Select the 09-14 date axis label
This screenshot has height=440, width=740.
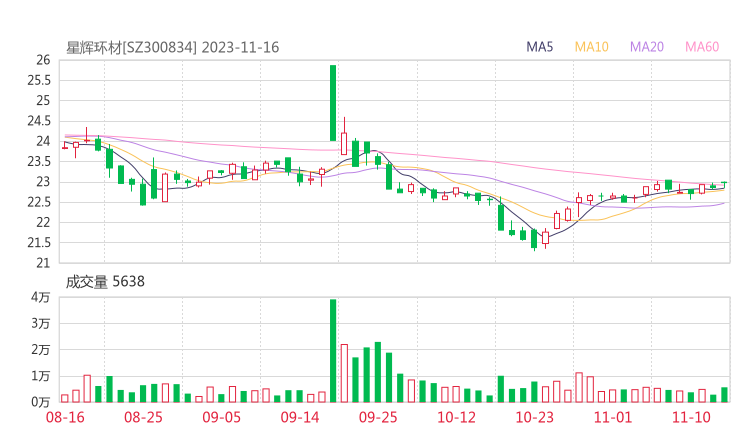[x=300, y=417]
